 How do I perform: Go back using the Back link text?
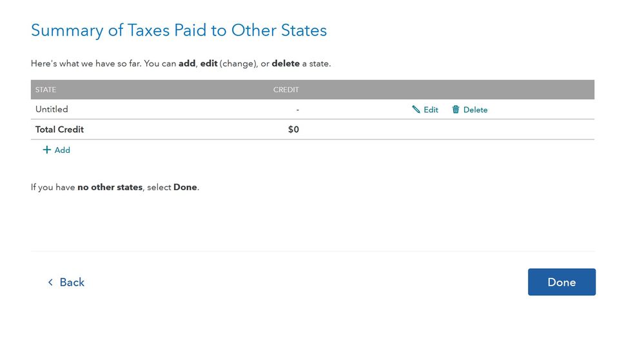pyautogui.click(x=72, y=282)
